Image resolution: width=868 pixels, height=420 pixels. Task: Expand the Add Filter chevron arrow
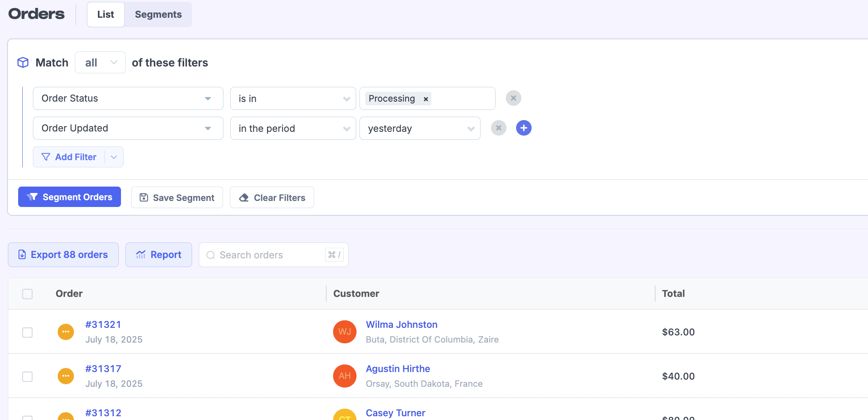tap(114, 157)
